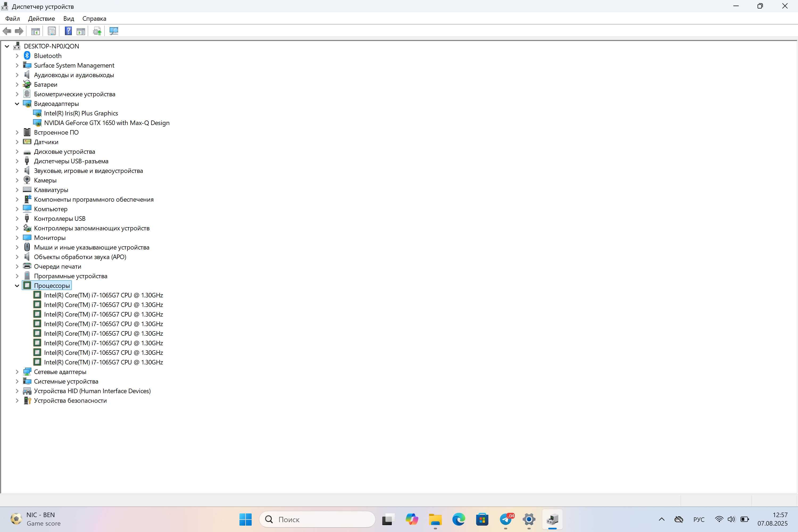Expand the Встроенное ПО category

pyautogui.click(x=17, y=132)
